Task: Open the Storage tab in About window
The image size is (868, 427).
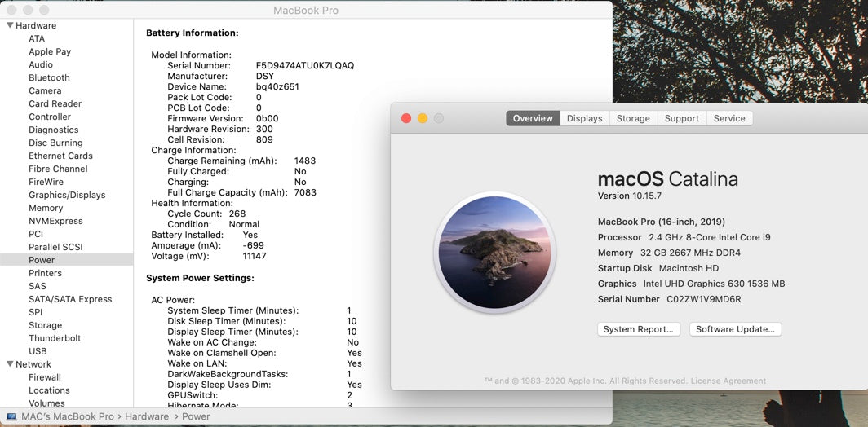Action: click(x=633, y=118)
